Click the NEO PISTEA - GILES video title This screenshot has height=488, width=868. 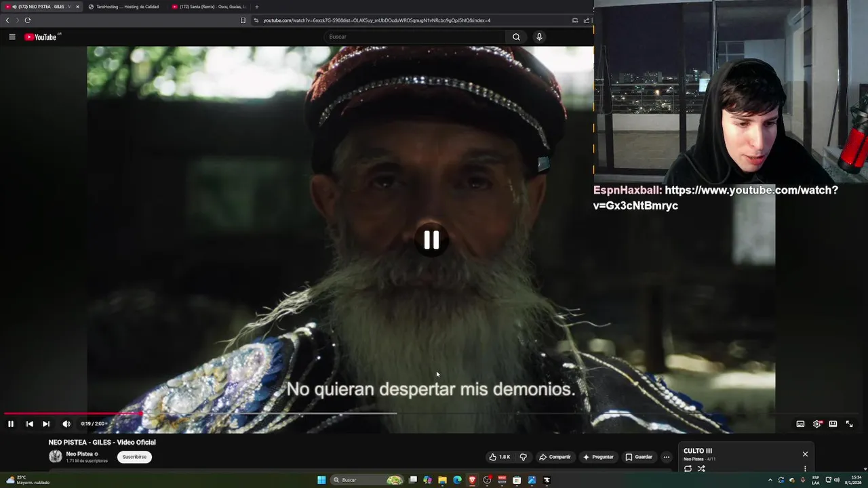102,442
